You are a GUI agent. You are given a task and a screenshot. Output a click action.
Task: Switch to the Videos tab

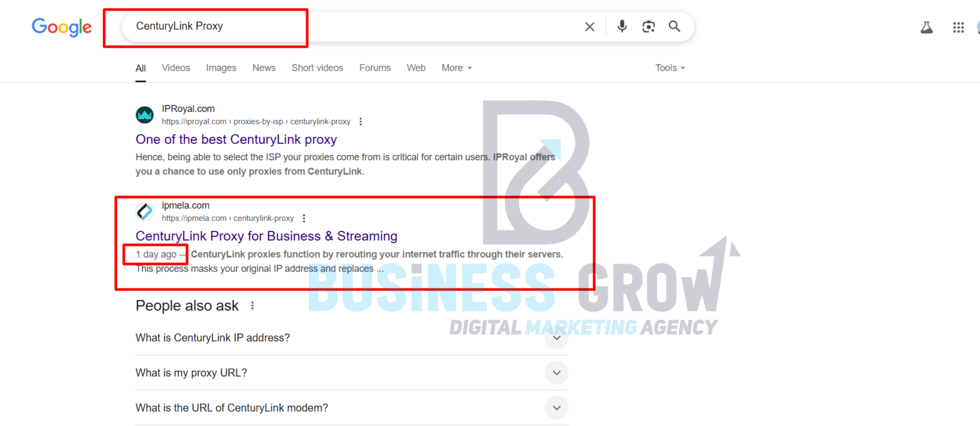[x=176, y=68]
